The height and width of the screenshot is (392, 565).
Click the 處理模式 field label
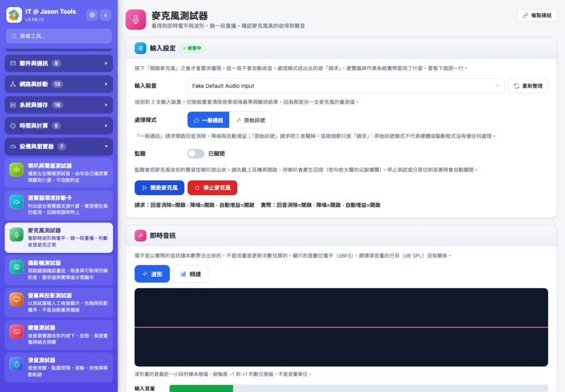tap(146, 120)
